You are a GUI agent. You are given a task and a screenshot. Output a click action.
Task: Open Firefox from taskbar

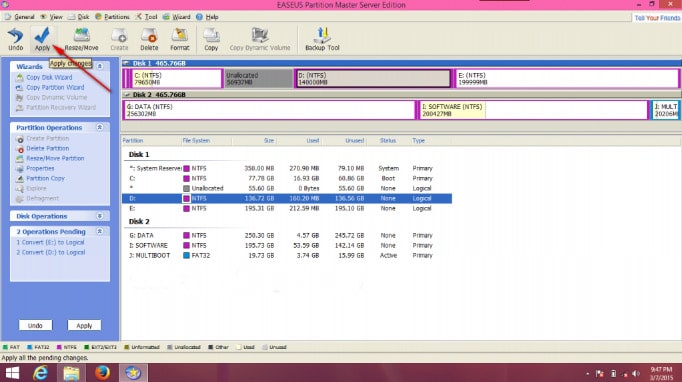click(x=102, y=373)
